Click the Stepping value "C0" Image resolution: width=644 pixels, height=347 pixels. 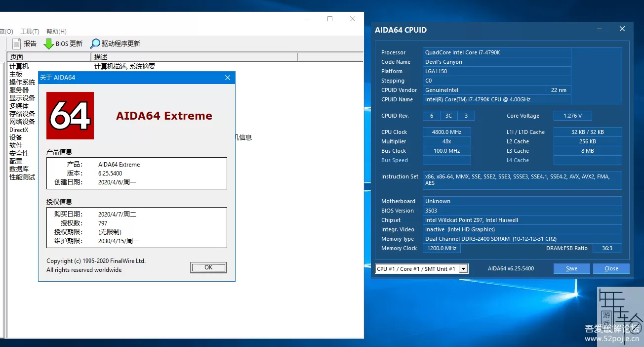pyautogui.click(x=497, y=81)
